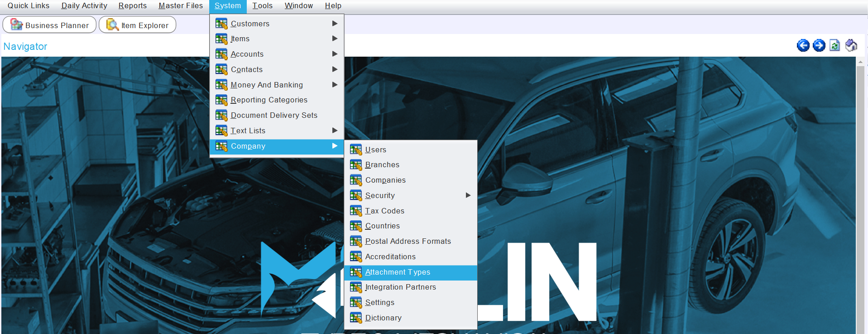Click the icon beside Items menu entry
This screenshot has height=334, width=868.
click(x=221, y=39)
